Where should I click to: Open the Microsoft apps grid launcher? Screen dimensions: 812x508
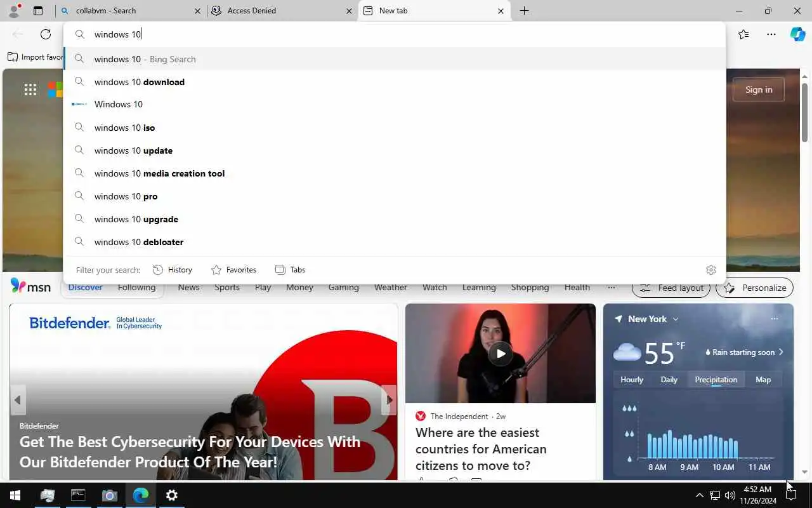[30, 90]
